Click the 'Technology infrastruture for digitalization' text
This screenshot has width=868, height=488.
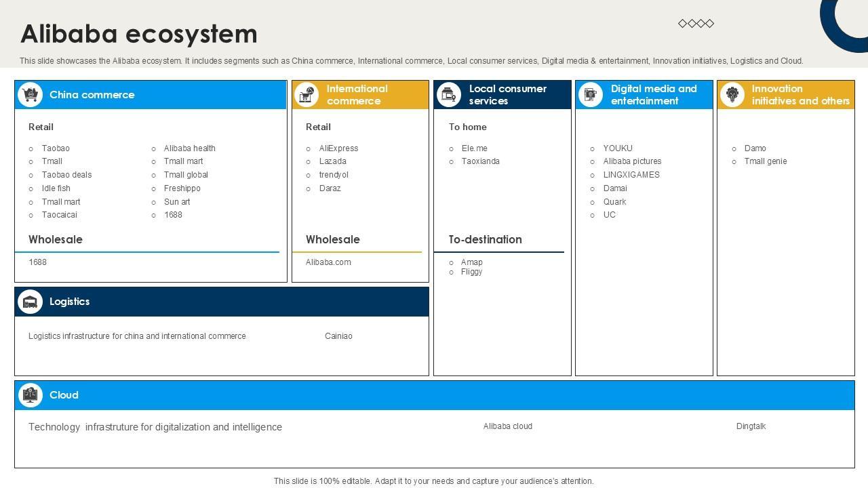(x=155, y=427)
